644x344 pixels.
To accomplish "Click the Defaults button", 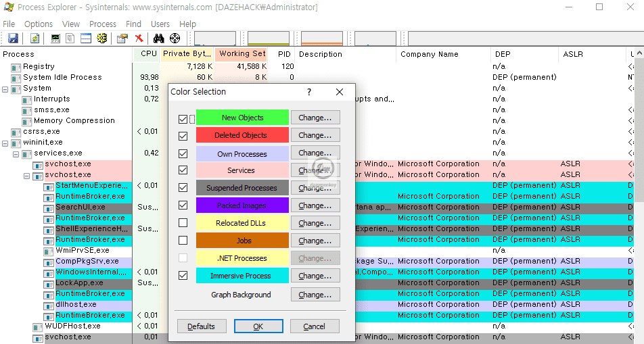I will (x=202, y=326).
